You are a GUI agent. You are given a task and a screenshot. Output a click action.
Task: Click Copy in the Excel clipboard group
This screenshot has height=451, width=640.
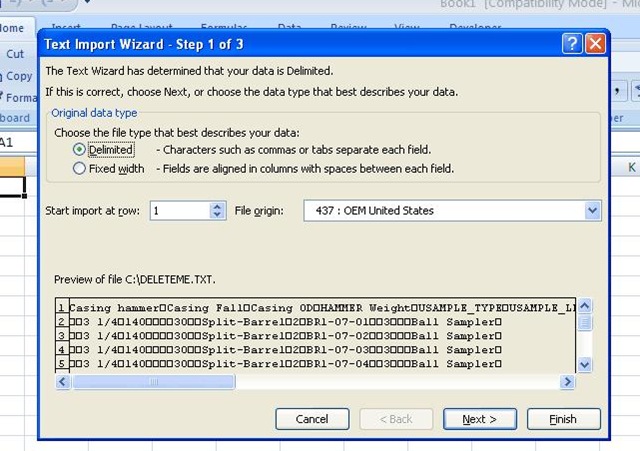(18, 76)
